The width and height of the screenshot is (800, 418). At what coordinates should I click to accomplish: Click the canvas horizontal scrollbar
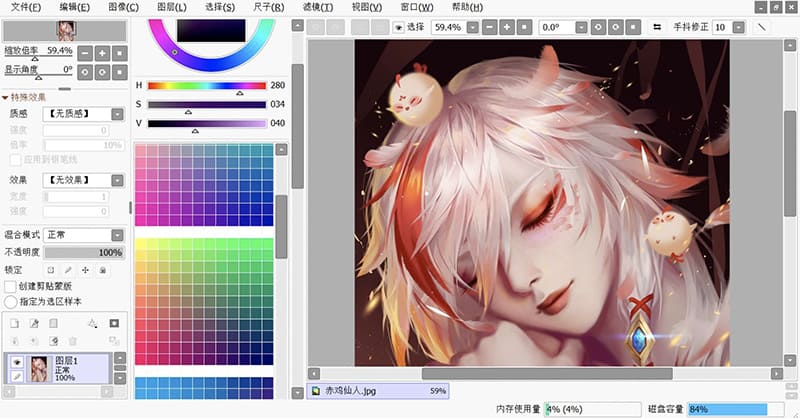[x=547, y=374]
